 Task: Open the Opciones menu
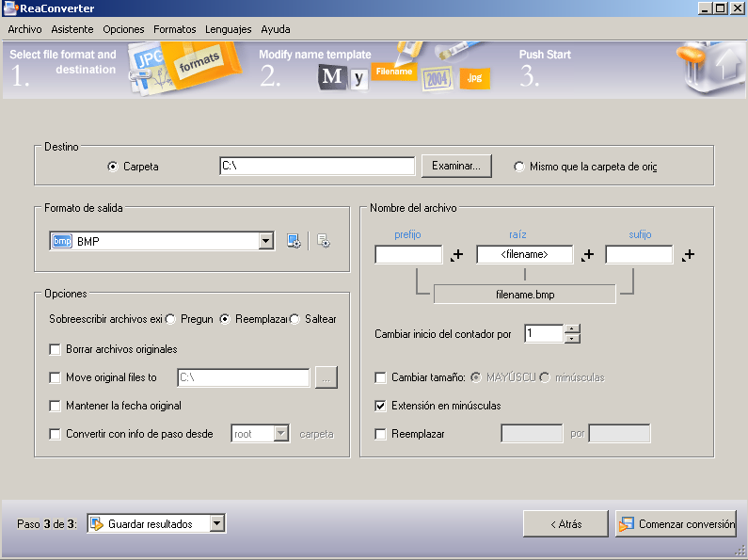[x=123, y=29]
